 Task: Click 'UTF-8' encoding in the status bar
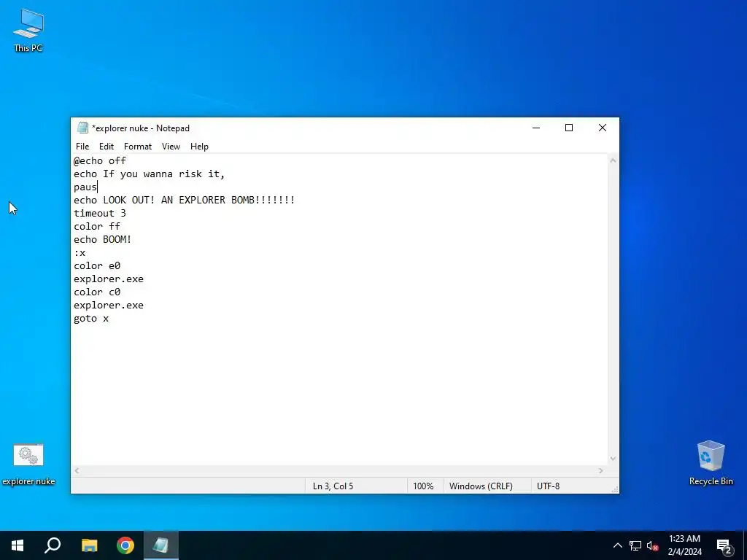[549, 486]
